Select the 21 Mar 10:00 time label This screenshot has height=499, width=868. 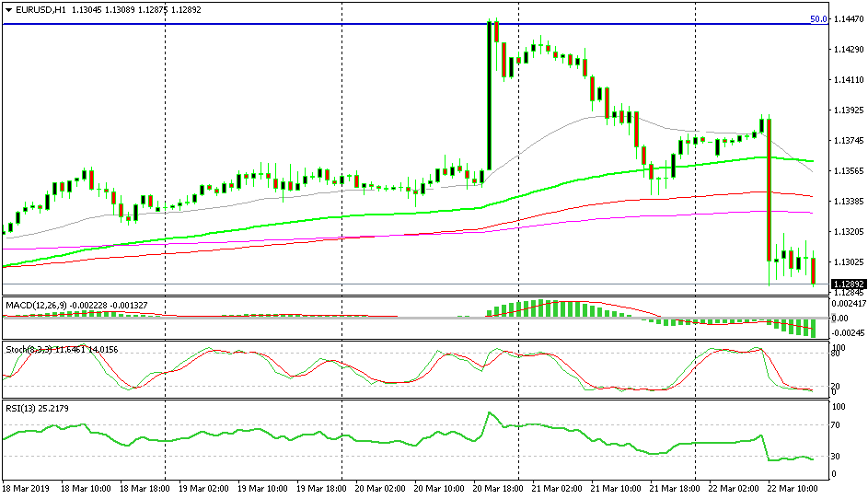pyautogui.click(x=616, y=489)
